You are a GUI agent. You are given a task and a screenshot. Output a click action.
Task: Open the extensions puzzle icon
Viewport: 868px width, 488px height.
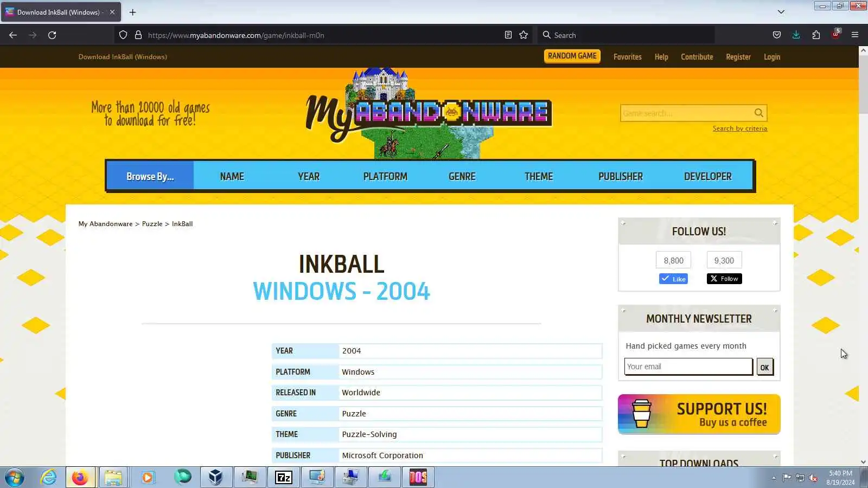[x=816, y=35]
